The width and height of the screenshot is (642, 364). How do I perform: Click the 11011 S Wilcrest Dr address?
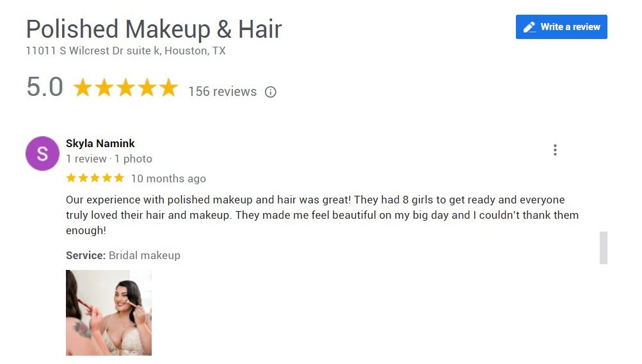click(x=125, y=51)
